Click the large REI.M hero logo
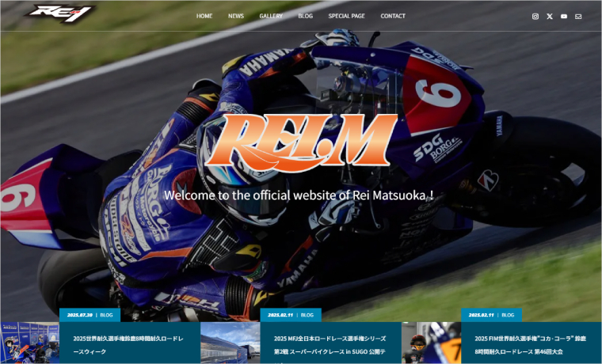Image resolution: width=602 pixels, height=364 pixels. (307, 142)
